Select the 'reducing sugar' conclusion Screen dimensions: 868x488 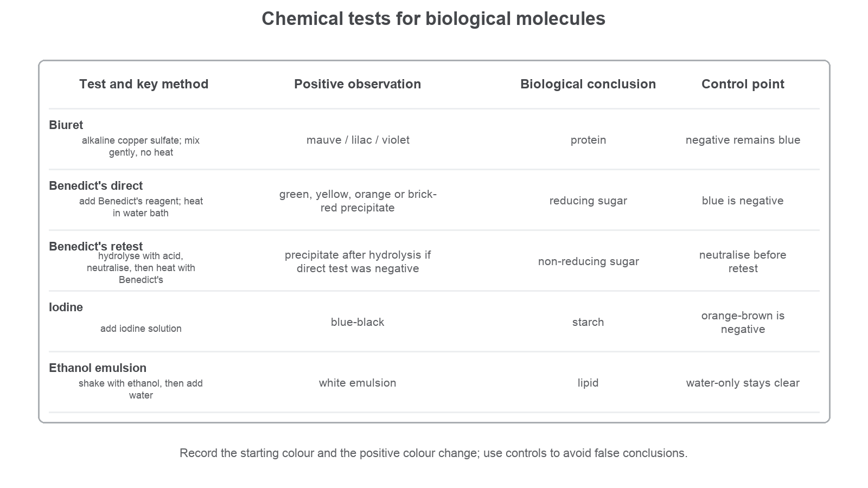pos(588,201)
